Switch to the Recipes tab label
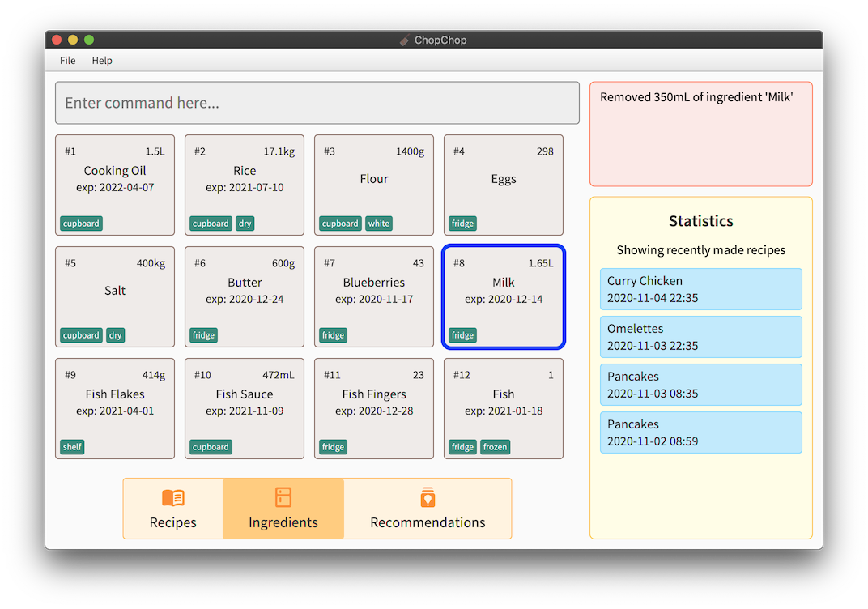This screenshot has height=609, width=868. (x=172, y=522)
